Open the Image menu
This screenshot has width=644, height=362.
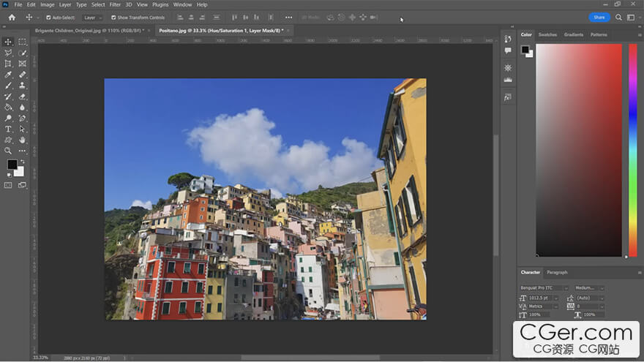click(x=48, y=4)
